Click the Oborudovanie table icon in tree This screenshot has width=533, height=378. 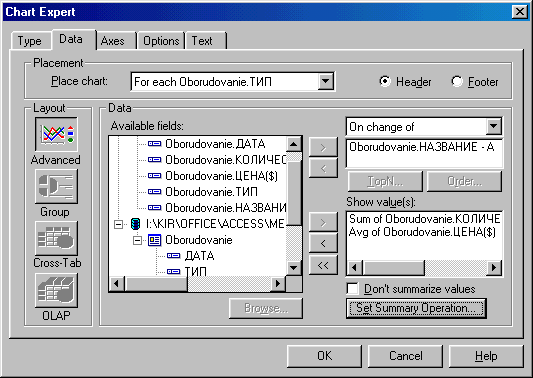coord(154,240)
